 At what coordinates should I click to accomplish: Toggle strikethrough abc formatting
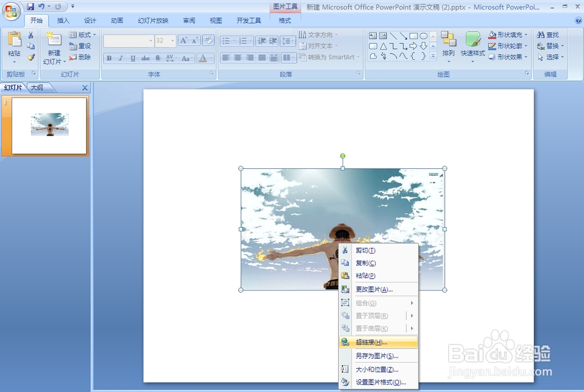(145, 58)
